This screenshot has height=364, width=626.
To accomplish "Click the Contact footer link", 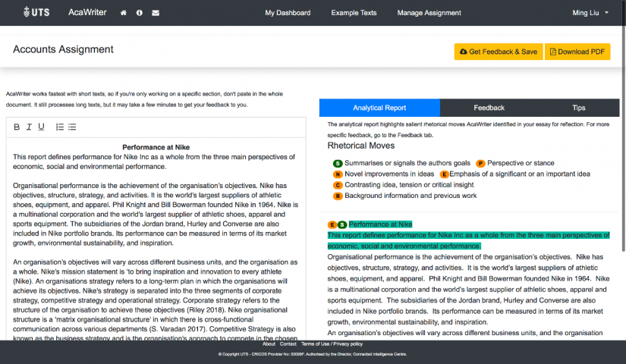I will coord(288,344).
